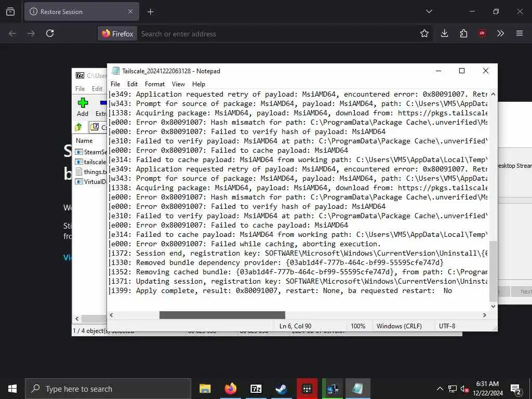Click the Notepad vertical scrollbar thumb
532x399 pixels.
[x=493, y=271]
